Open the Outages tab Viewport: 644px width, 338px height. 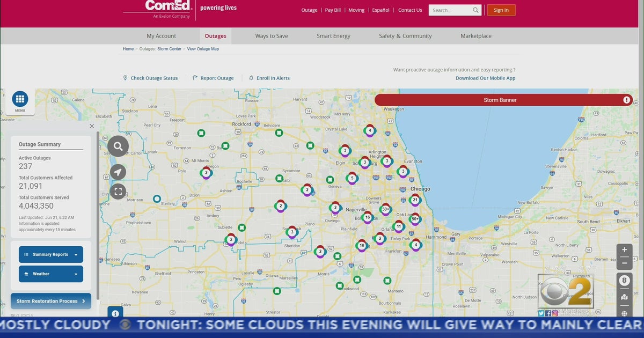(x=216, y=36)
